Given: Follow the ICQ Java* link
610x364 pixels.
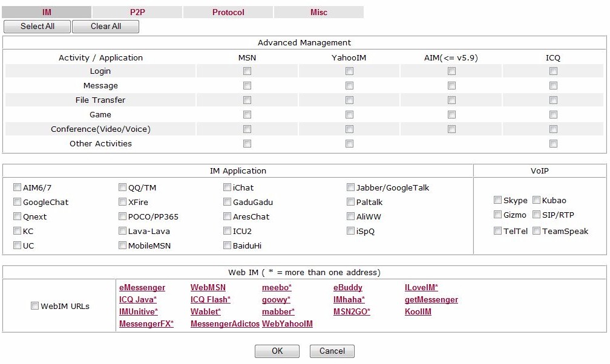Looking at the screenshot, I should (x=138, y=299).
